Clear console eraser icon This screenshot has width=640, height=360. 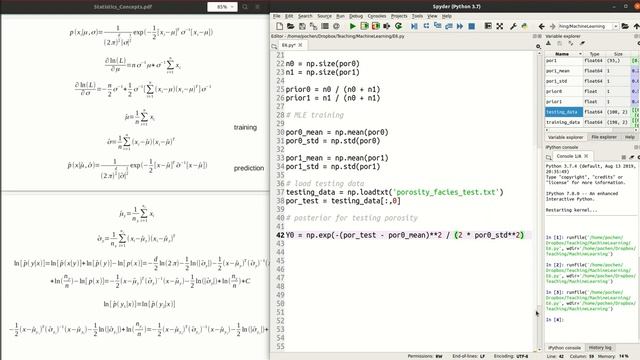tap(631, 157)
